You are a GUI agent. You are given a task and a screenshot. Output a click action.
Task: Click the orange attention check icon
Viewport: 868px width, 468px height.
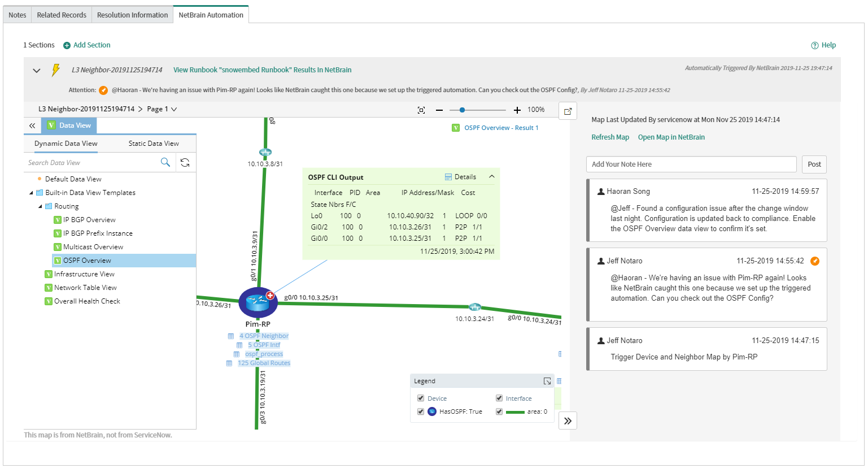click(x=103, y=90)
